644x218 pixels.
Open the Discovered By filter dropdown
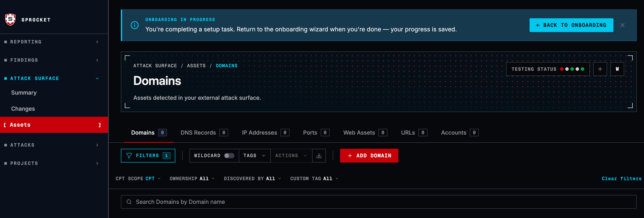pos(253,179)
